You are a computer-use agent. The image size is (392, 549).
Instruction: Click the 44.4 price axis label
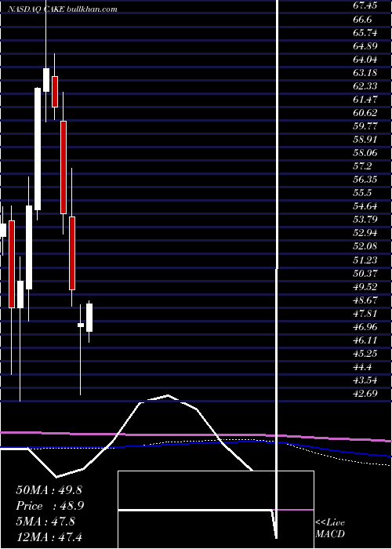(362, 366)
